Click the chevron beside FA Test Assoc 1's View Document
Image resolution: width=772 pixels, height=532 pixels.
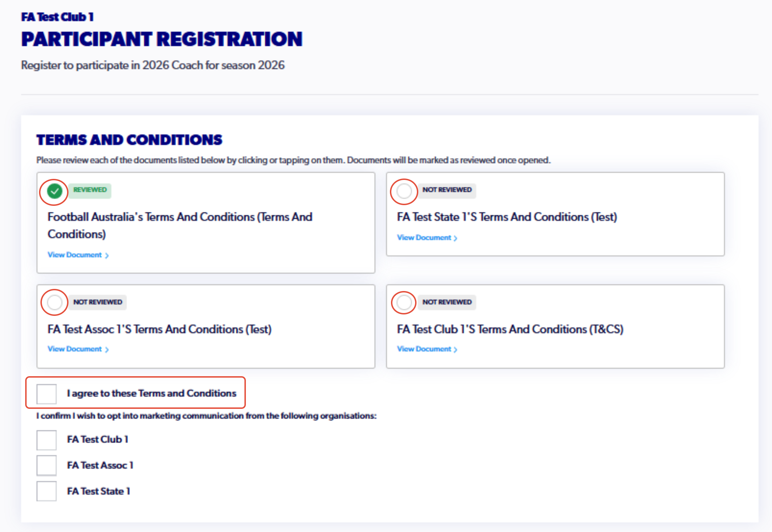pos(107,350)
